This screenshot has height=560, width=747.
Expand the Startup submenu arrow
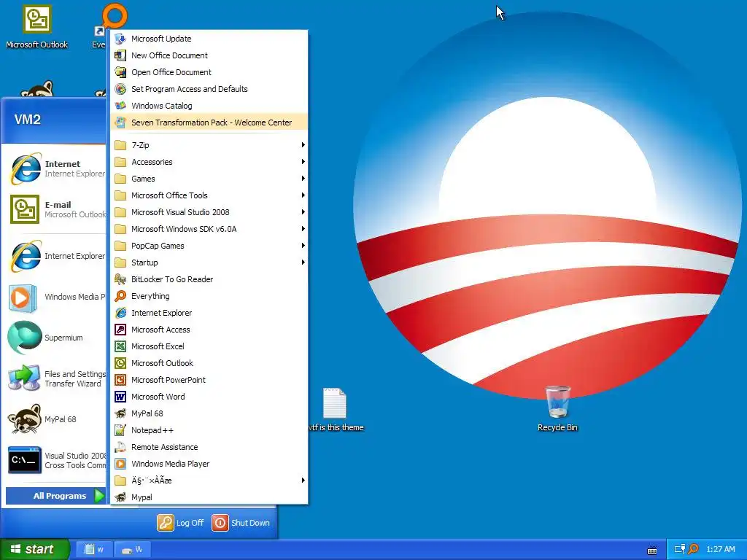tap(303, 262)
